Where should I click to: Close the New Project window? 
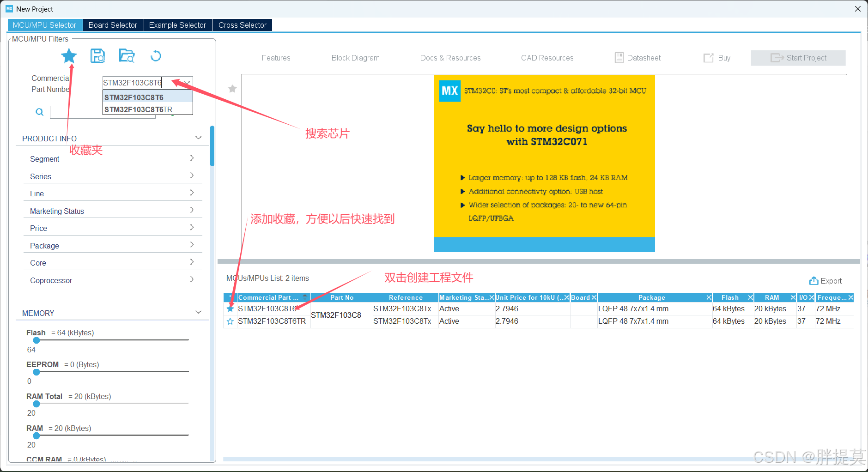[x=858, y=9]
